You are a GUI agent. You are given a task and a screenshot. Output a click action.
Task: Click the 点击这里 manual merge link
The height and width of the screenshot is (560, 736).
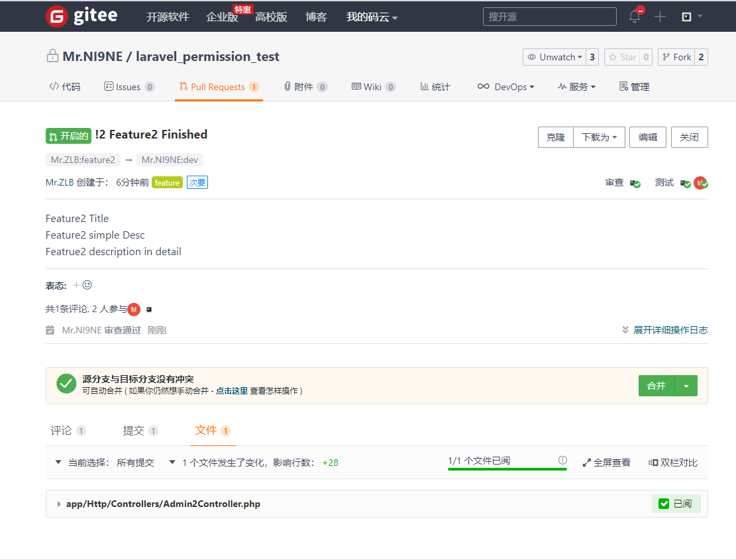pyautogui.click(x=231, y=391)
